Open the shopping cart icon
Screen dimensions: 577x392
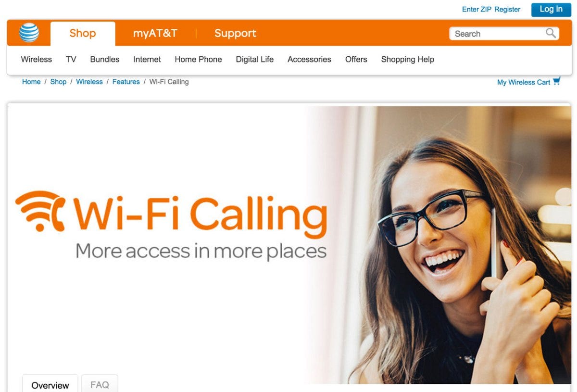[556, 81]
